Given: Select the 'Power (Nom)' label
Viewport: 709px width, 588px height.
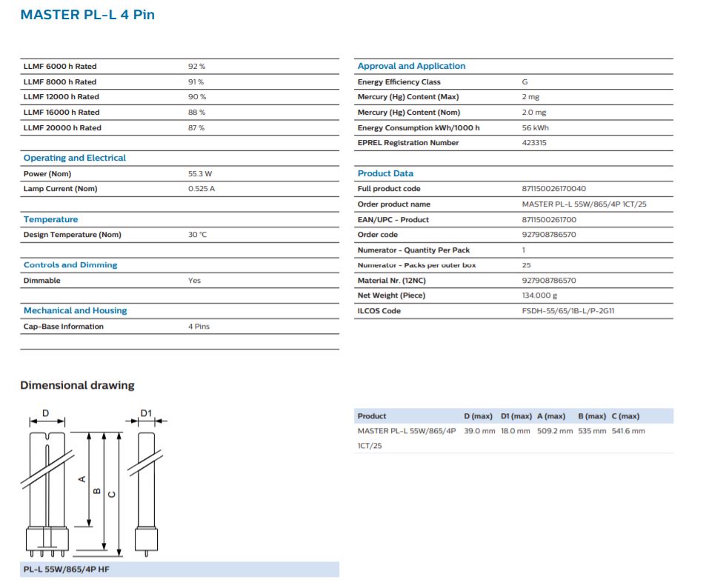Looking at the screenshot, I should [x=47, y=173].
